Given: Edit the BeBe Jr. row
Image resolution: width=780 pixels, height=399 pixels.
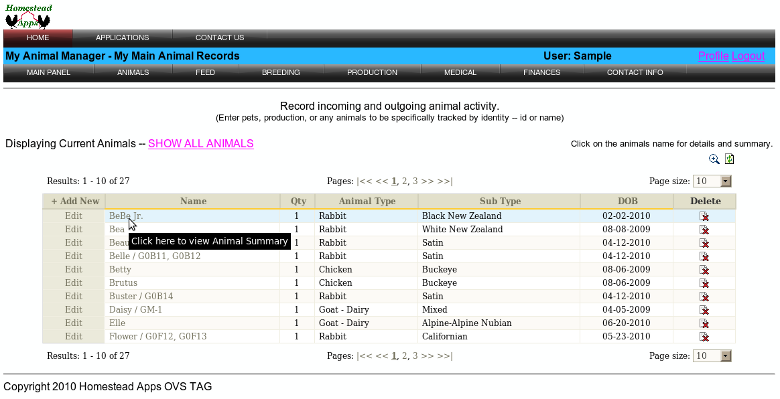Looking at the screenshot, I should click(74, 216).
